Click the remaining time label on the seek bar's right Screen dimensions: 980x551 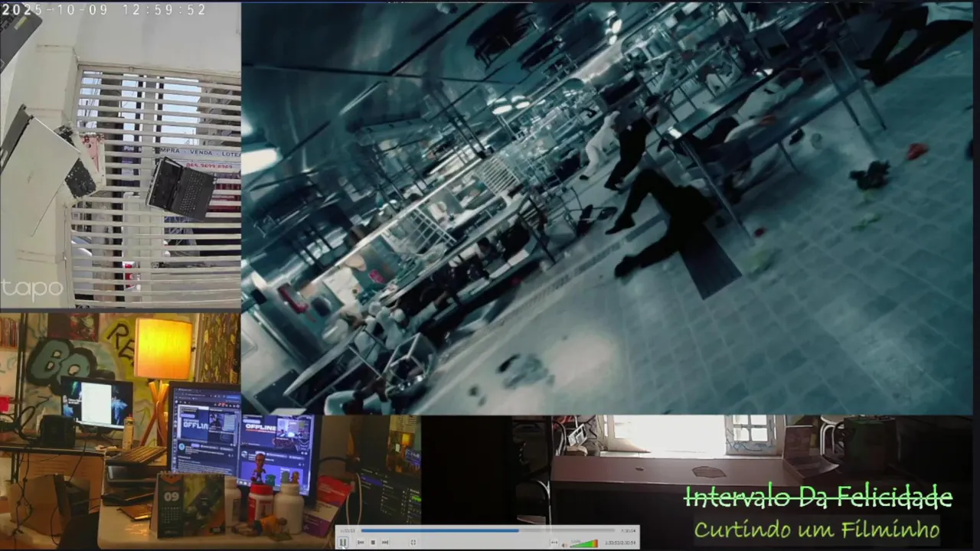click(x=628, y=530)
